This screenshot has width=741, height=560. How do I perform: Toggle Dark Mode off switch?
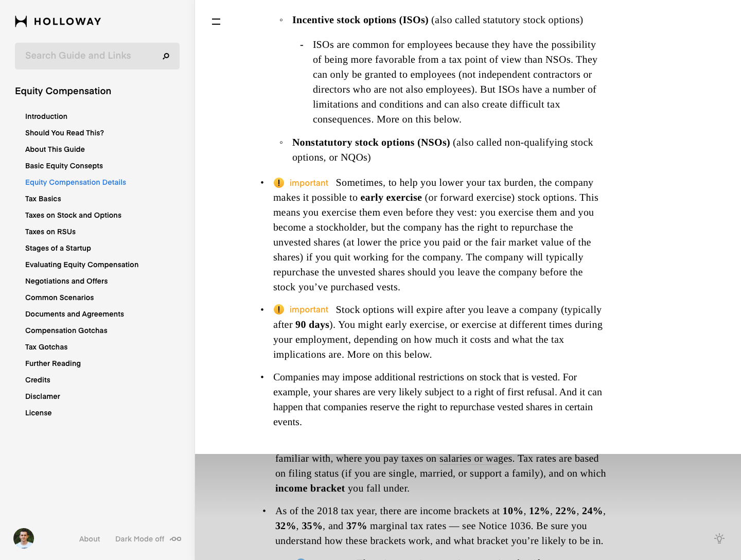pyautogui.click(x=148, y=539)
